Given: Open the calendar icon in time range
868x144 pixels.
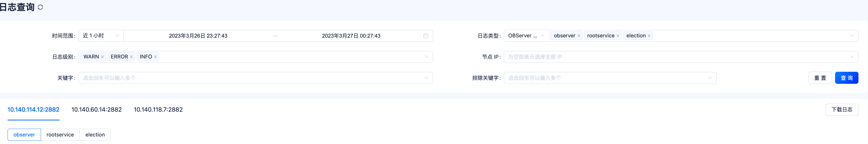Looking at the screenshot, I should coord(425,36).
